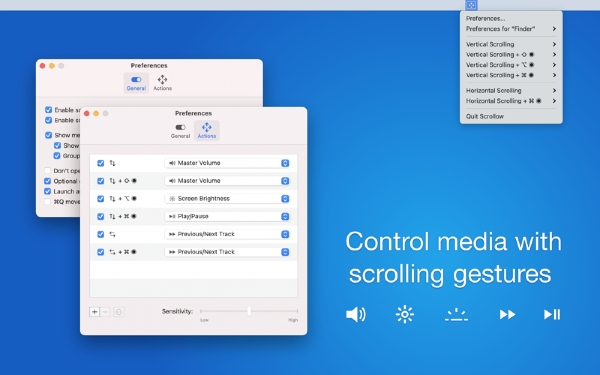
Task: Open second Master Volume dropdown
Action: (227, 181)
